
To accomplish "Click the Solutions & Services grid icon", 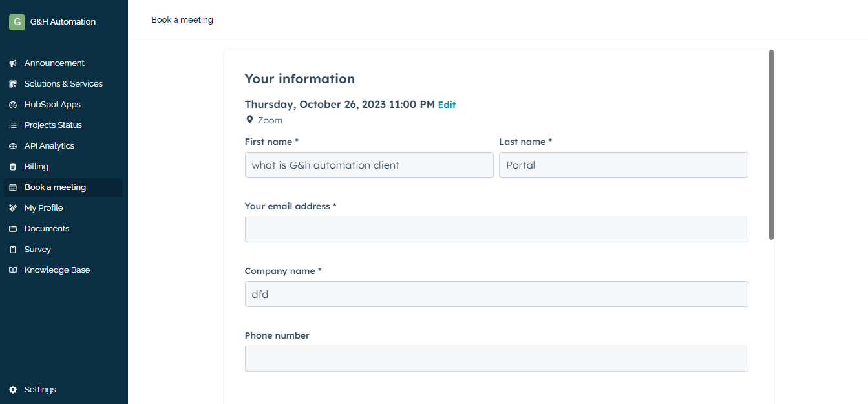I will (x=12, y=84).
